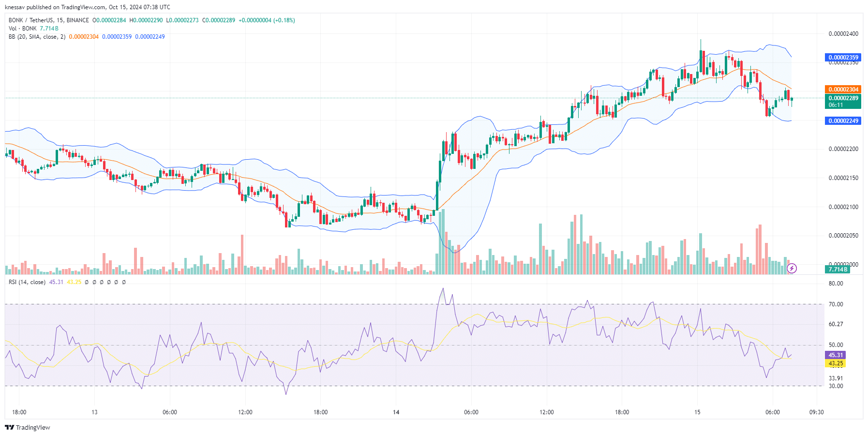Click the blue 0.00002359 price axis label

[x=843, y=57]
